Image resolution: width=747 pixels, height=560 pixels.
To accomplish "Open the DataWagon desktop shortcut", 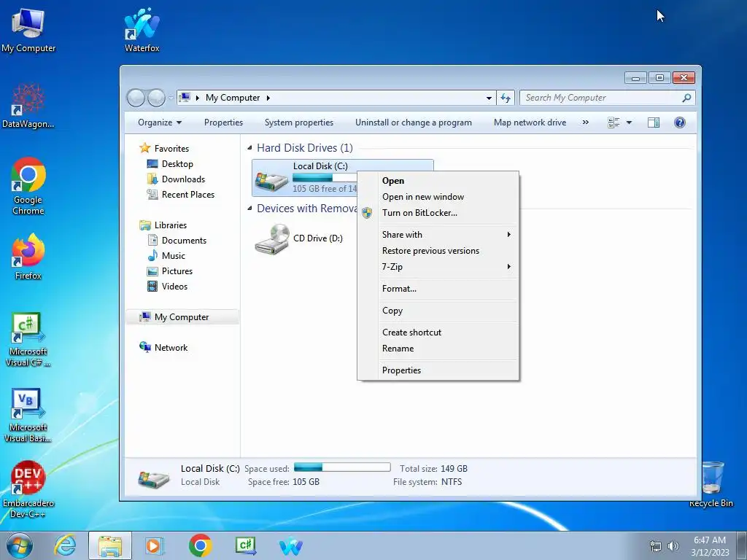I will (28, 106).
